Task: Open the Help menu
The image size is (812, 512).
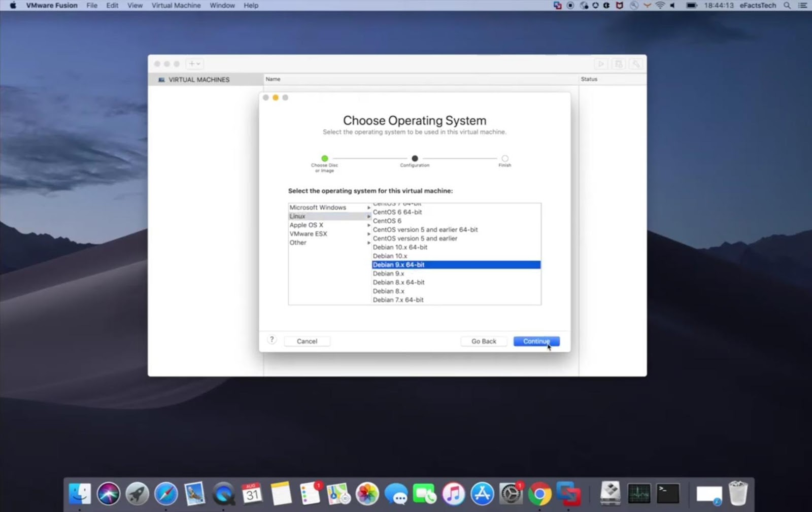Action: [251, 6]
